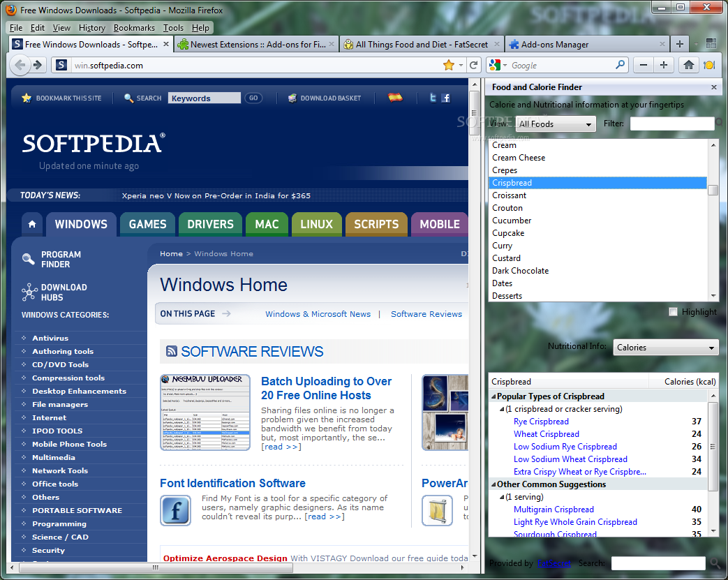Open the History menu

click(x=92, y=28)
